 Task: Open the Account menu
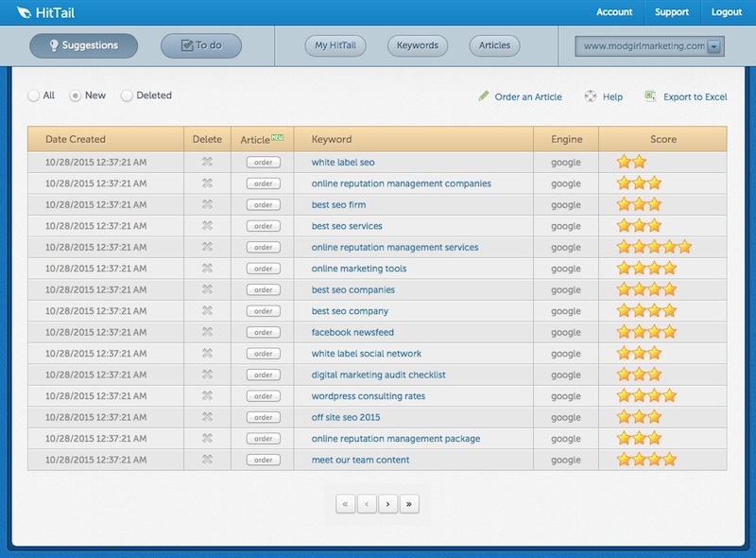click(x=613, y=12)
